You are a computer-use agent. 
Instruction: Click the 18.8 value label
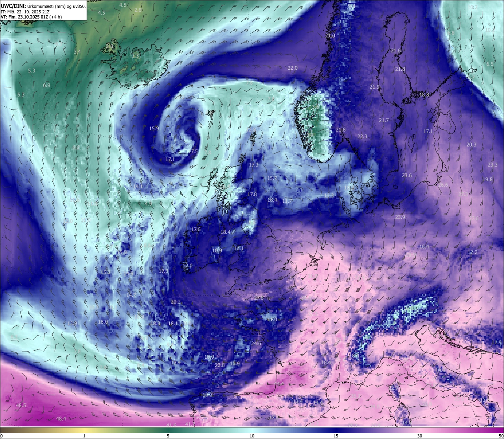(424, 94)
